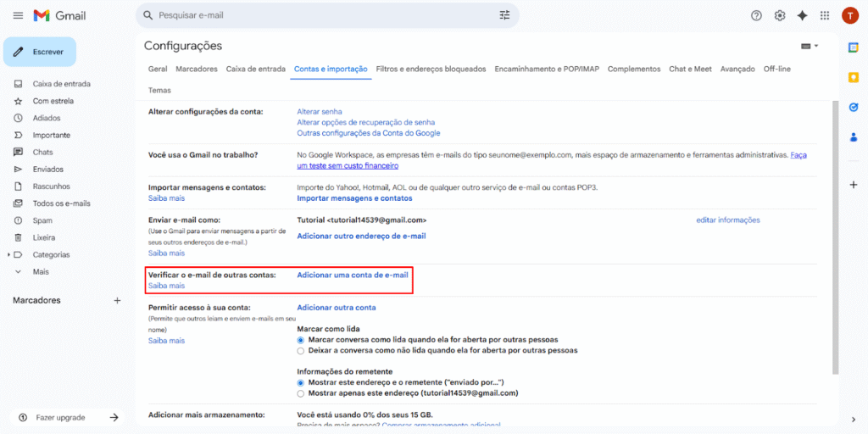Open the Google apps grid icon
The width and height of the screenshot is (868, 434).
[x=824, y=15]
